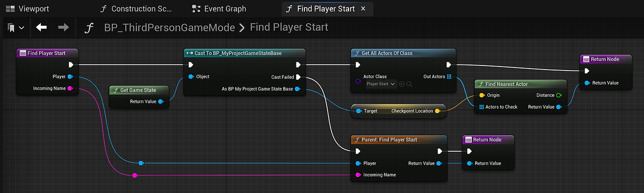
Task: Click the Target pin on Checkpoint Location node
Action: pyautogui.click(x=358, y=111)
